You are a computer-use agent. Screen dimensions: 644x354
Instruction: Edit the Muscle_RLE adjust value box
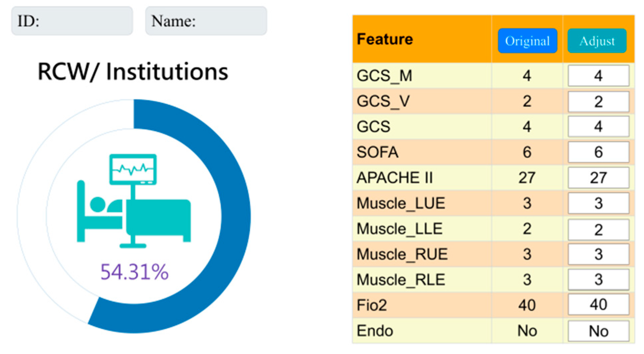pyautogui.click(x=598, y=280)
